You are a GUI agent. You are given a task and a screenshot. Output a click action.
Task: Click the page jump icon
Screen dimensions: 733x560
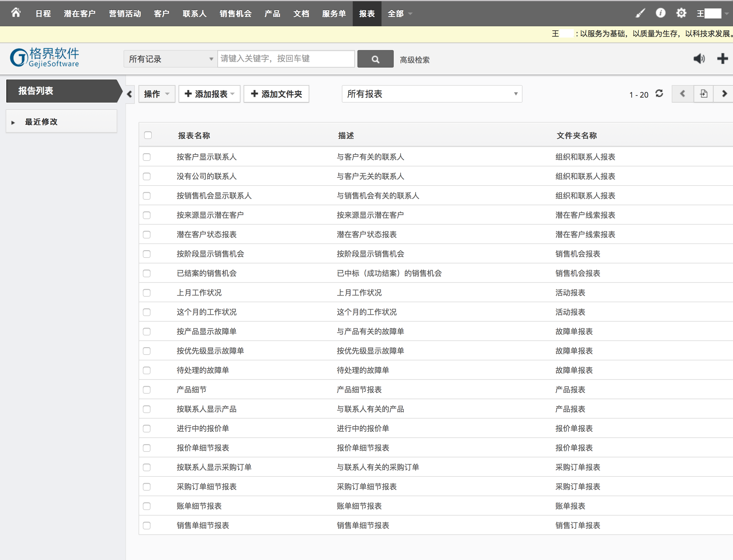click(x=703, y=94)
